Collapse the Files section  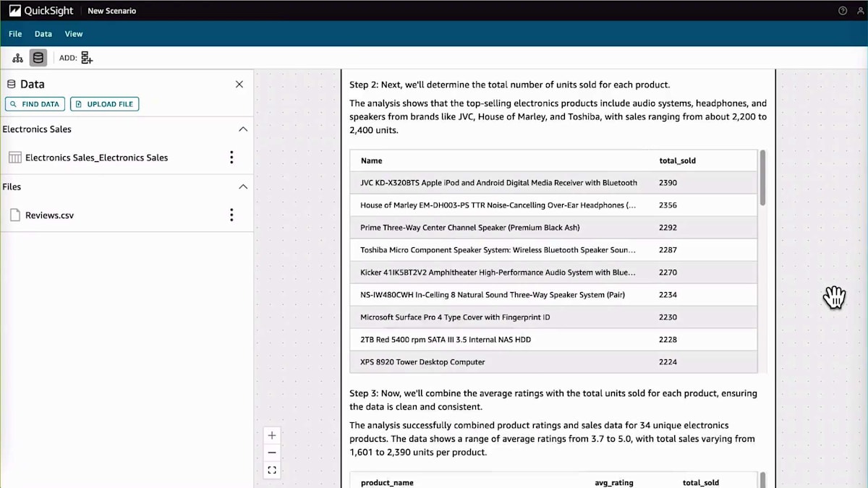click(243, 187)
